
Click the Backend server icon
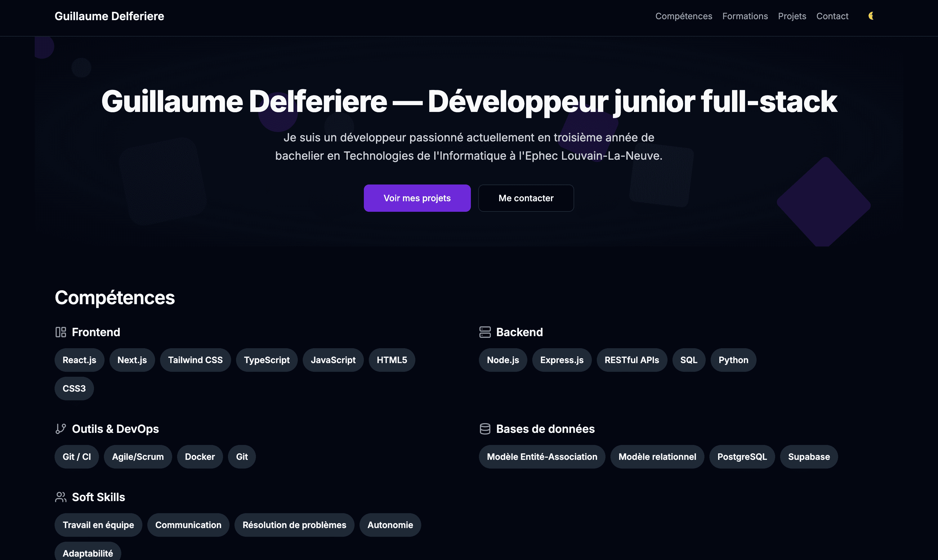click(485, 332)
